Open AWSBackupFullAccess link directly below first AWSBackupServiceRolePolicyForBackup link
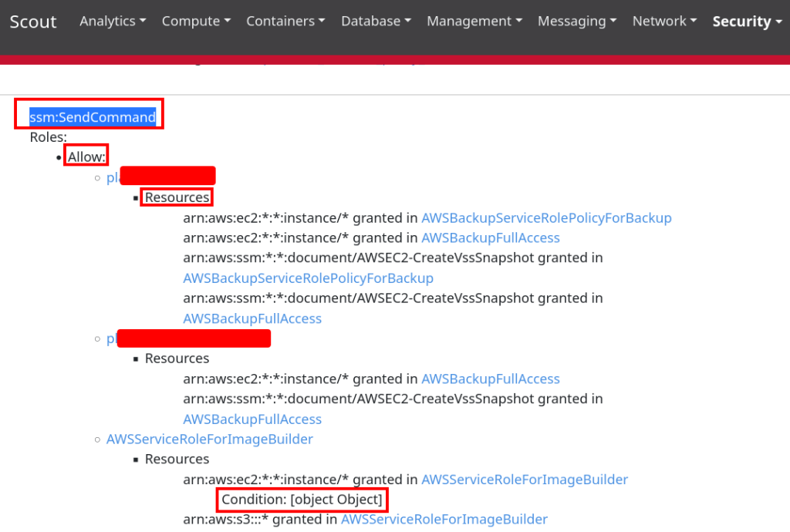This screenshot has height=532, width=790. click(490, 238)
